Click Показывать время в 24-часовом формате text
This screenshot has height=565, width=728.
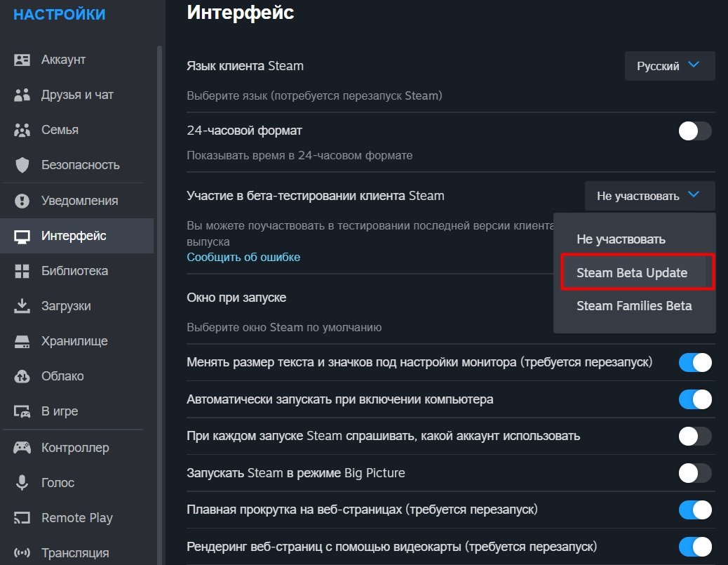point(299,155)
